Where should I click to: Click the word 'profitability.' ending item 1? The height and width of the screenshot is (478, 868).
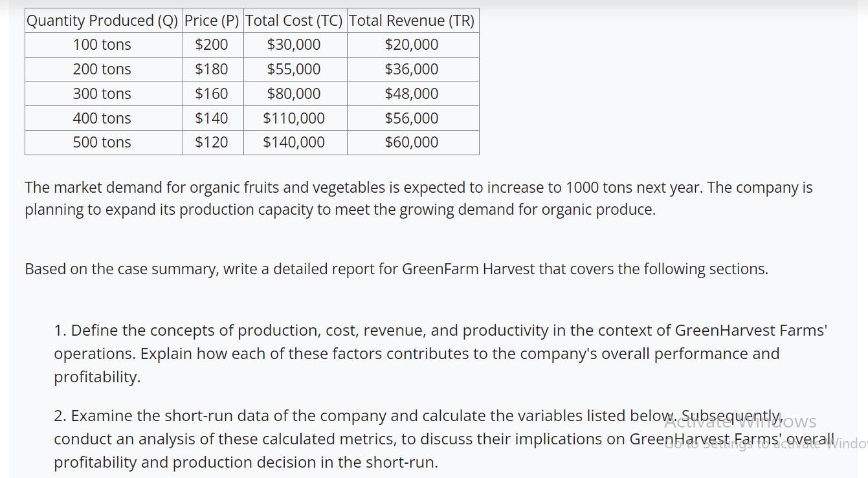(97, 377)
